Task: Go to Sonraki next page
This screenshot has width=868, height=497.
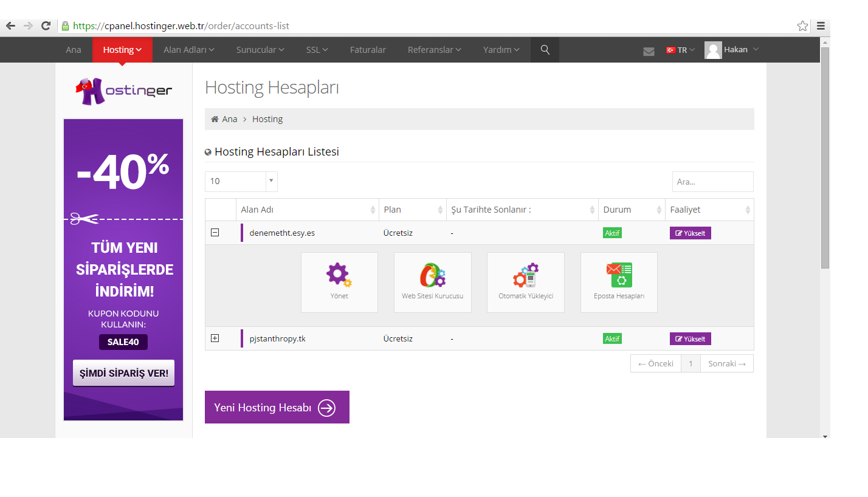Action: (x=727, y=363)
